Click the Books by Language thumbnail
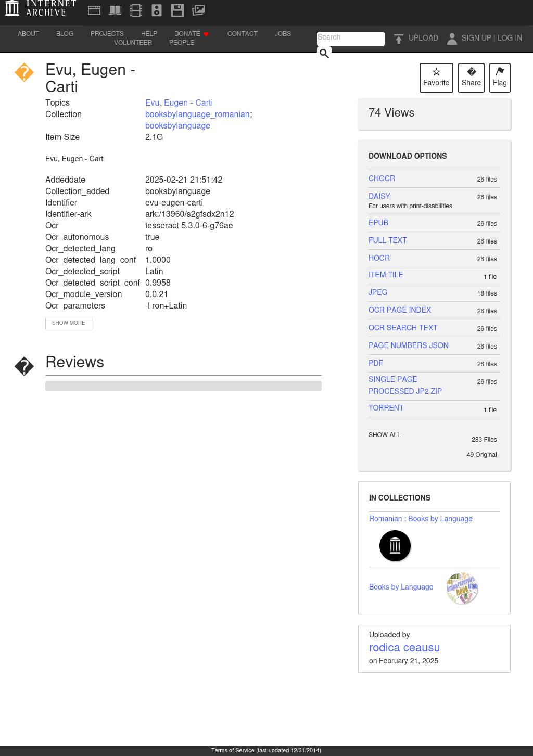The width and height of the screenshot is (533, 756). pyautogui.click(x=462, y=588)
